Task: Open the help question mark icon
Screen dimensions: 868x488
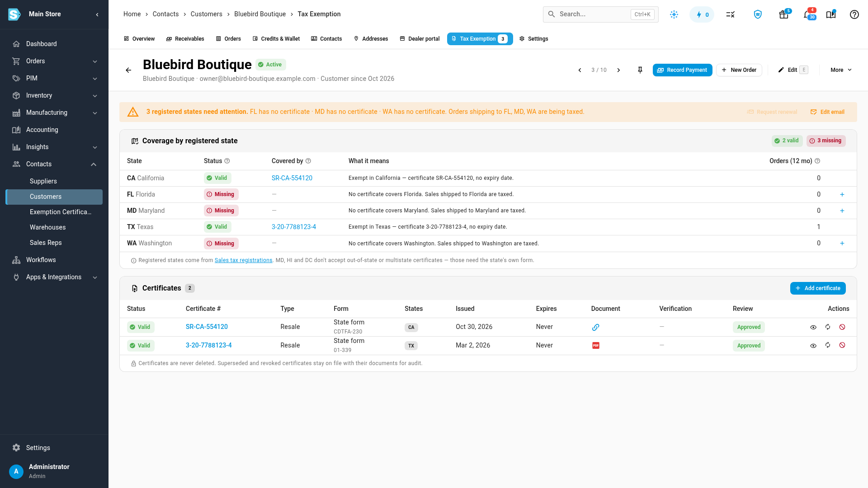Action: [x=854, y=14]
